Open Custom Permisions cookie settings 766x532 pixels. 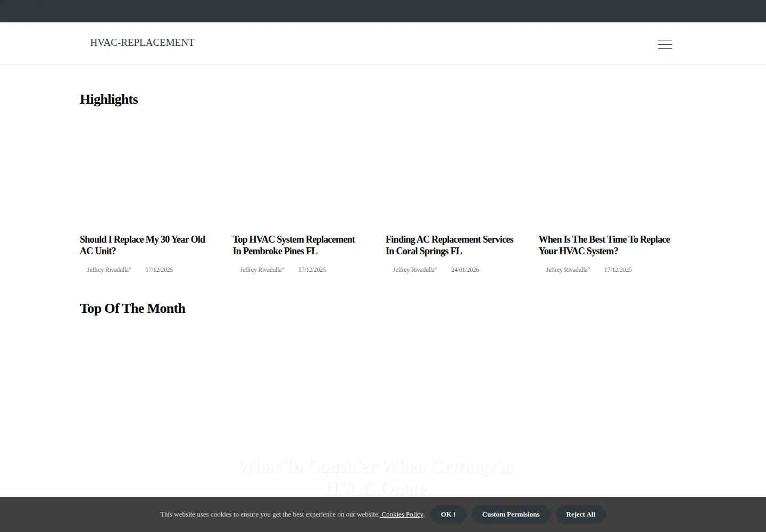pos(511,514)
